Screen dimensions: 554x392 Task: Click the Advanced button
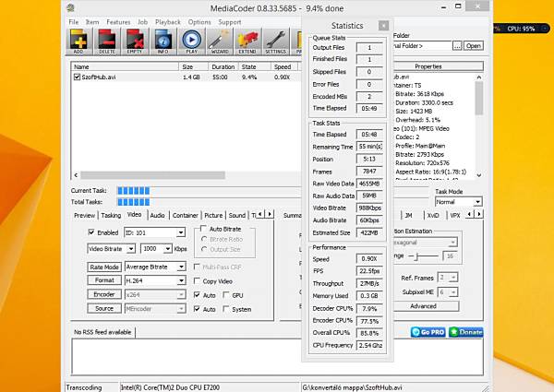pyautogui.click(x=423, y=306)
